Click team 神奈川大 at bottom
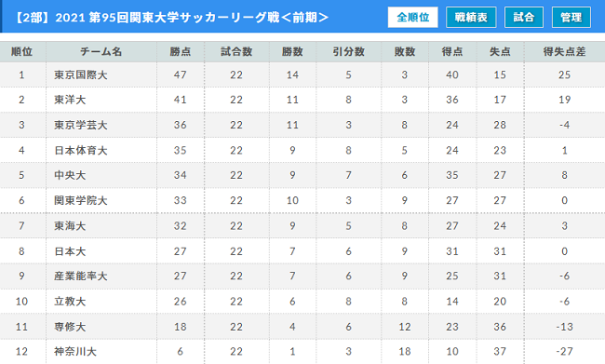The height and width of the screenshot is (364, 605). tap(75, 351)
